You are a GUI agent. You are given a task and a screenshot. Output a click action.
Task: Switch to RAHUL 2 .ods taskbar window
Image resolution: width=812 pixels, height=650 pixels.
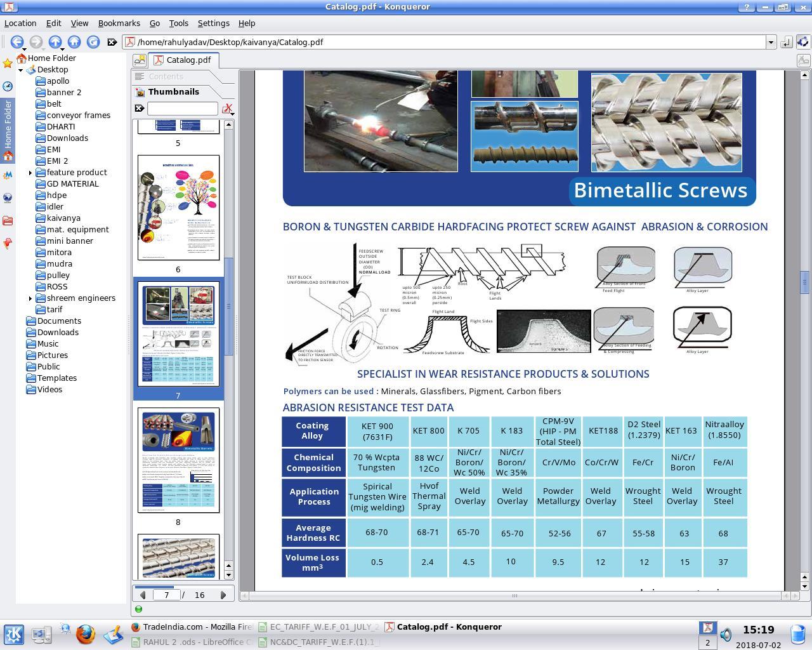[192, 642]
